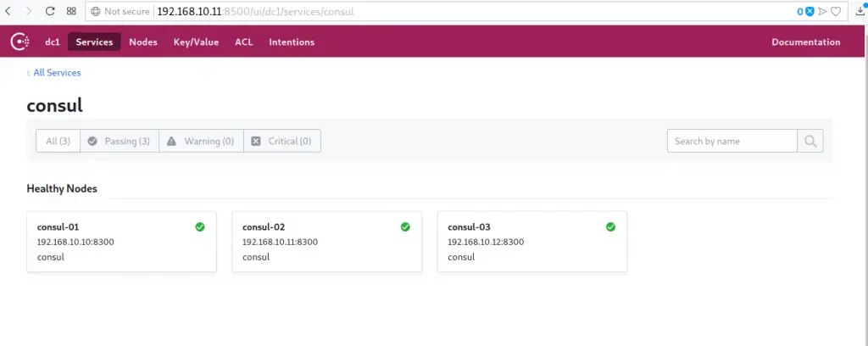Reload the page with the refresh icon
This screenshot has height=346, width=868.
click(x=50, y=11)
